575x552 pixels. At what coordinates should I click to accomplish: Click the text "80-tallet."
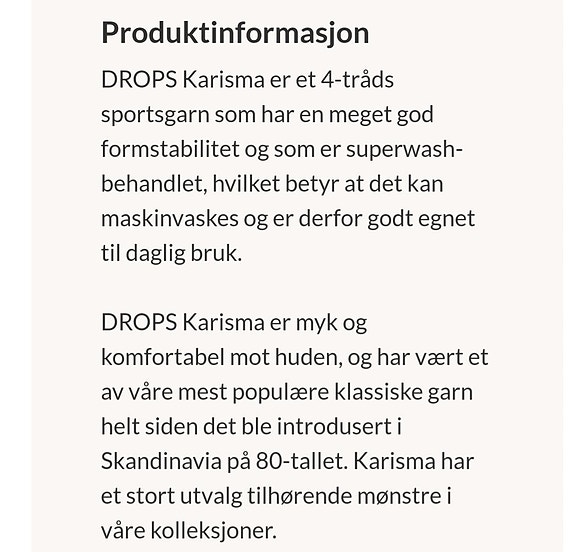302,461
